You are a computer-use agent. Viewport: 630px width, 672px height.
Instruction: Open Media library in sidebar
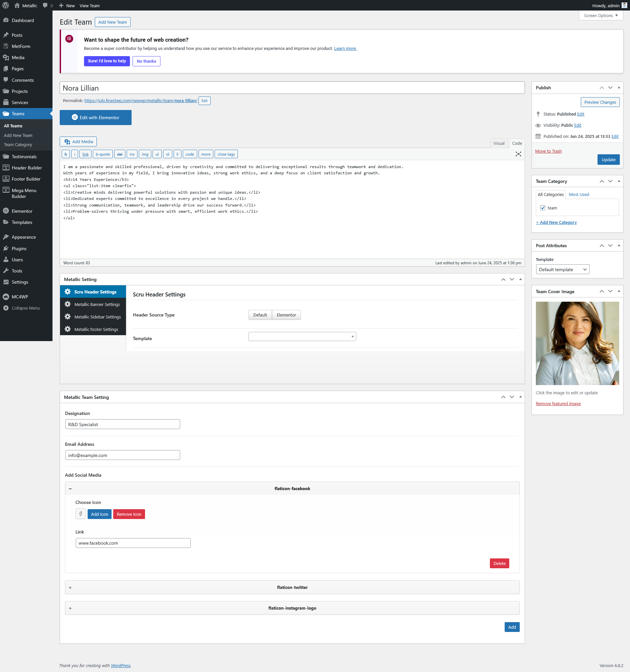(18, 57)
